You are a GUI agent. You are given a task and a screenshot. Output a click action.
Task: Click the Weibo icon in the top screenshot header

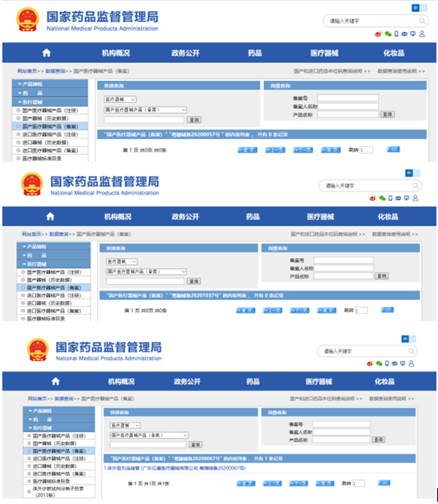pyautogui.click(x=377, y=34)
